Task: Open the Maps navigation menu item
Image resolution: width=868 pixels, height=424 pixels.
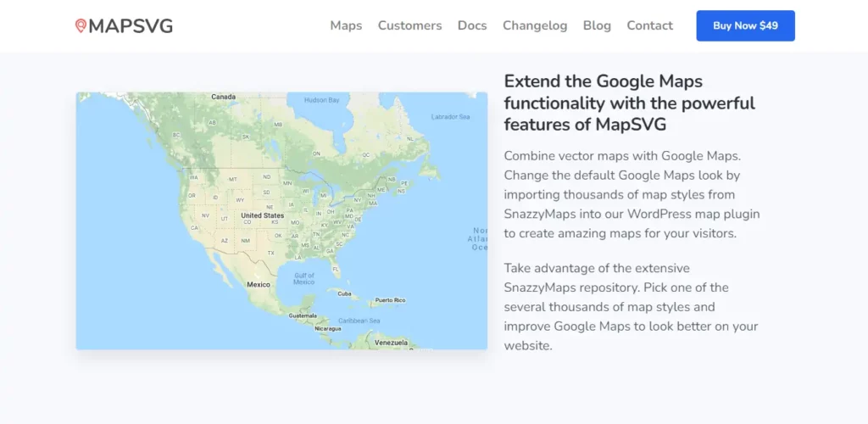Action: point(346,25)
